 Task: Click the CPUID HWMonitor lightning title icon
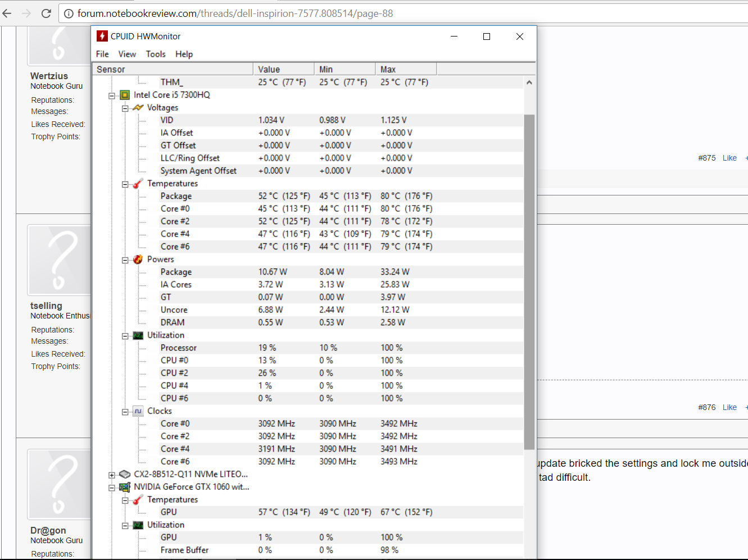coord(102,36)
